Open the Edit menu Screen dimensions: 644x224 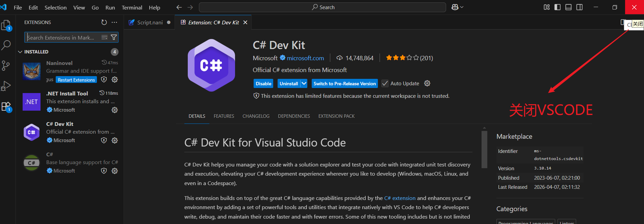(x=33, y=7)
